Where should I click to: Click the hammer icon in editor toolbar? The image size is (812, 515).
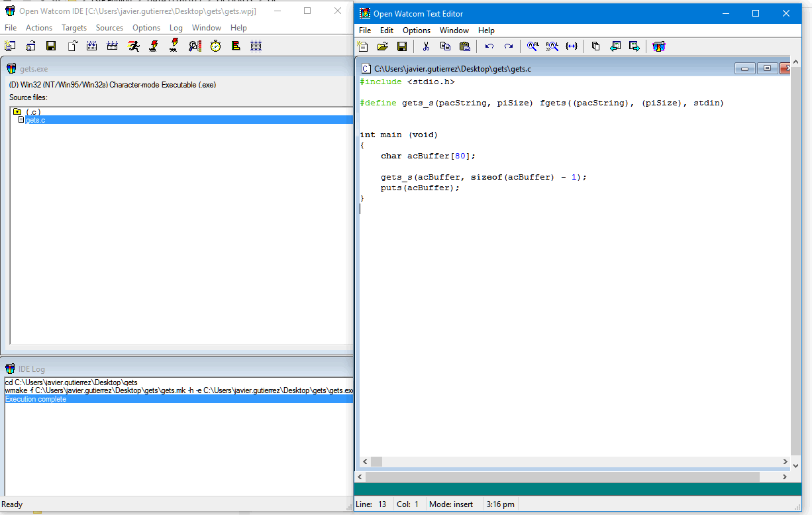[658, 46]
